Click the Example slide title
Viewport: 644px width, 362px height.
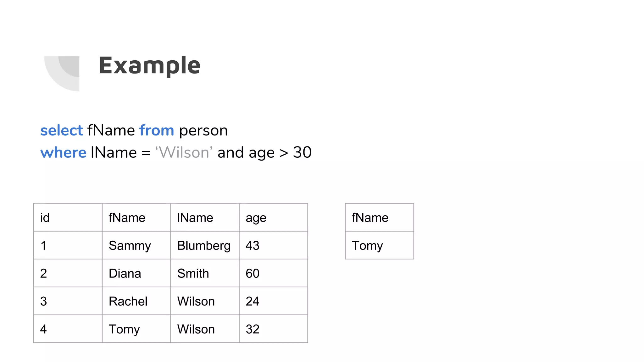pos(149,65)
